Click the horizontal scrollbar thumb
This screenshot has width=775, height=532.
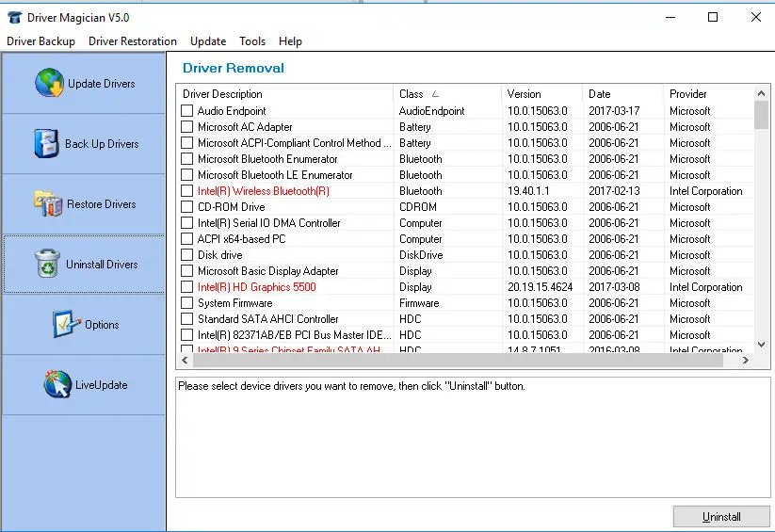tap(458, 361)
